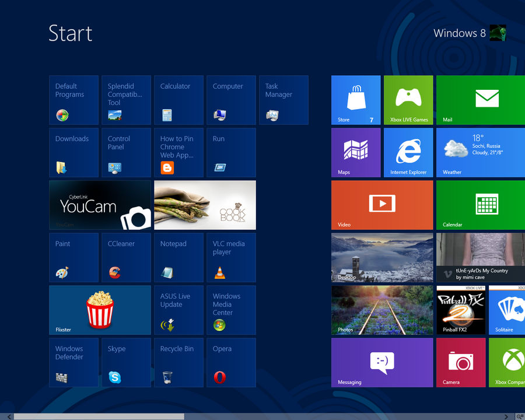The height and width of the screenshot is (420, 525).
Task: Open the Calculator tile
Action: pos(179,100)
